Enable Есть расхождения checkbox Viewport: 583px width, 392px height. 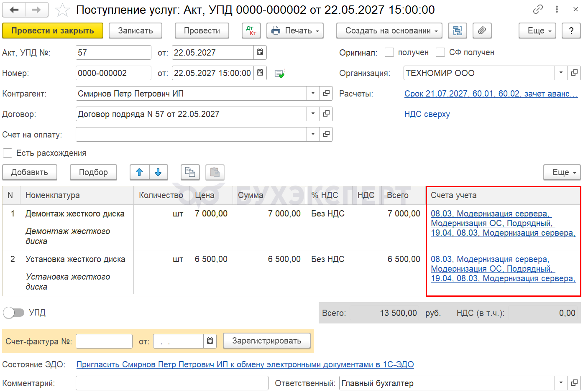point(8,153)
